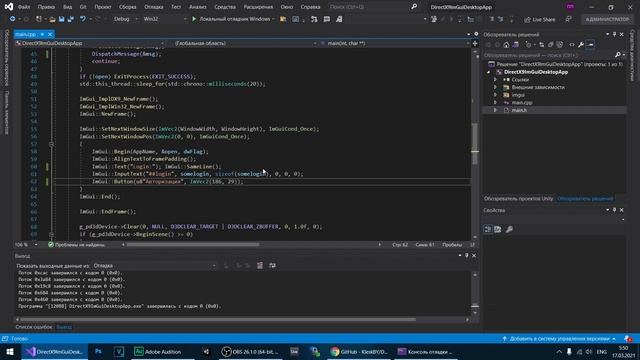Click the АДМИНИСТРАТОР badge
The width and height of the screenshot is (640, 360).
[607, 19]
